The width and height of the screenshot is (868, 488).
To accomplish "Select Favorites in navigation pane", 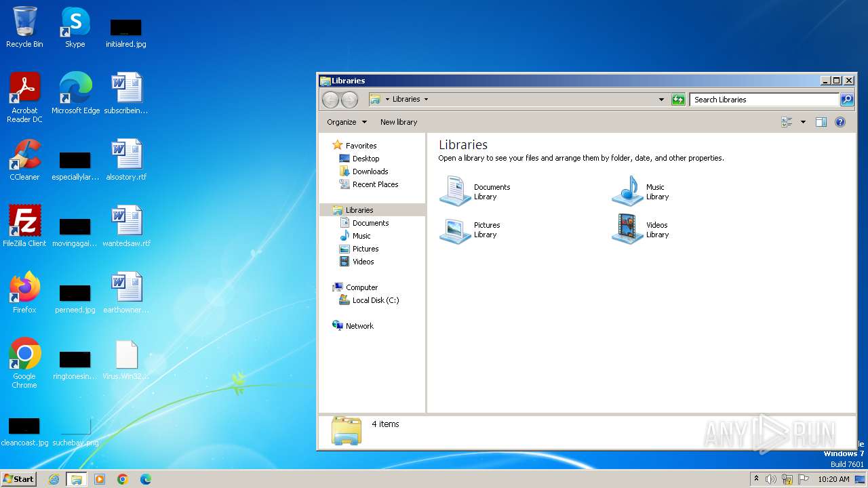I will click(361, 146).
